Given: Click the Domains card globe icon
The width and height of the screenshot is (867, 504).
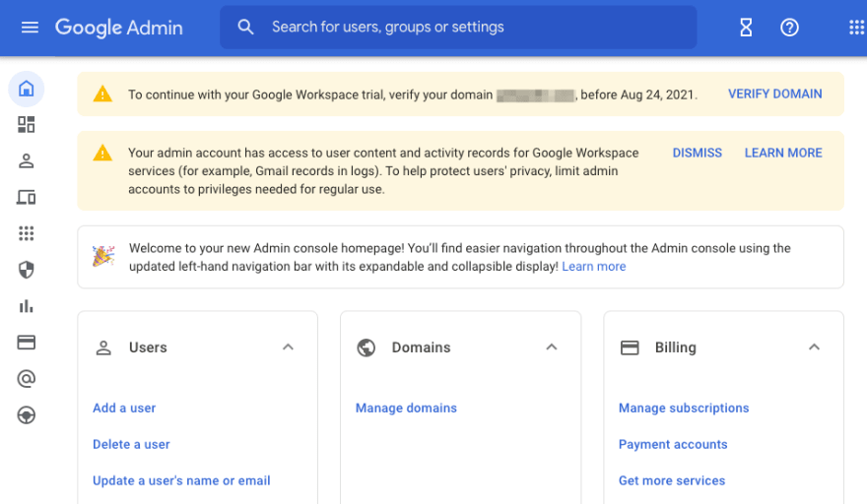Looking at the screenshot, I should (367, 347).
